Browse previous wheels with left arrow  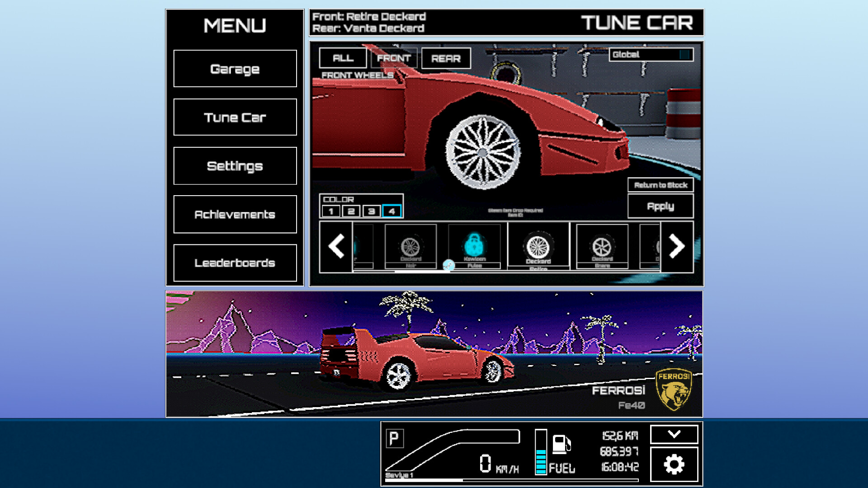point(336,246)
